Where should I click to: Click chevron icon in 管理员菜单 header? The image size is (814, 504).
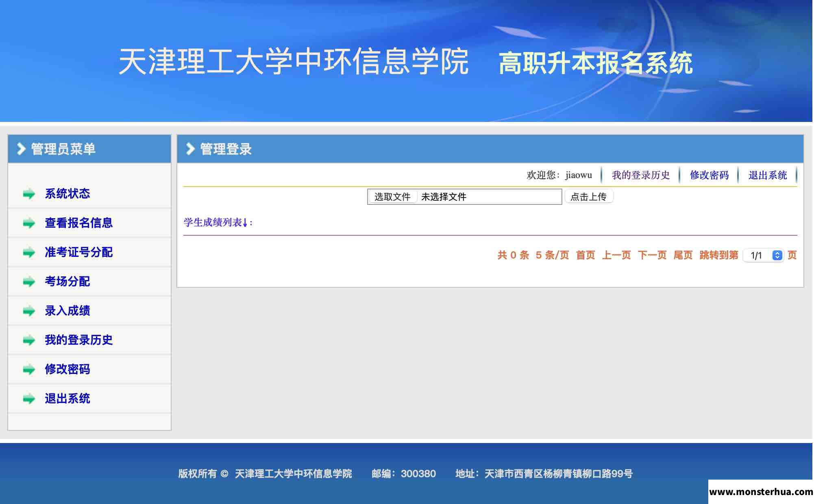click(x=21, y=149)
